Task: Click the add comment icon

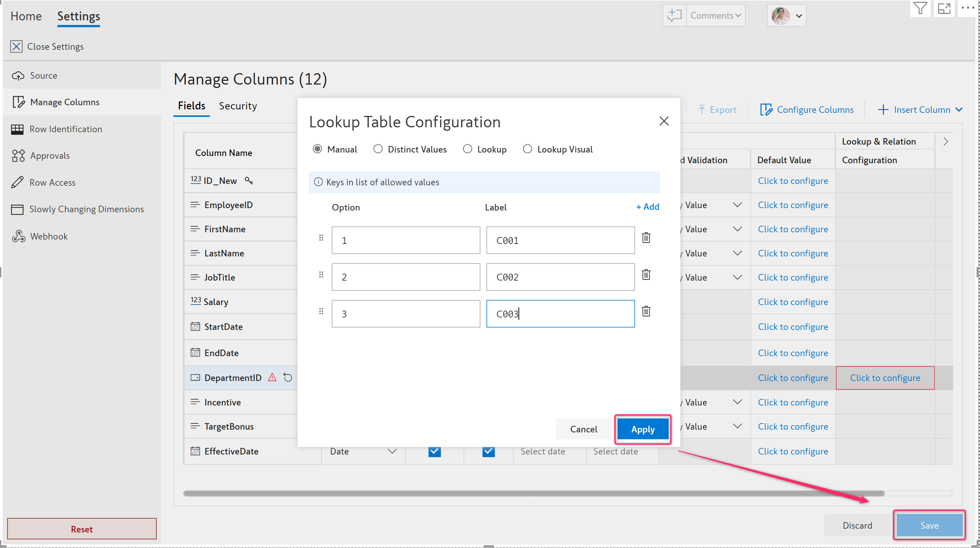Action: [675, 16]
